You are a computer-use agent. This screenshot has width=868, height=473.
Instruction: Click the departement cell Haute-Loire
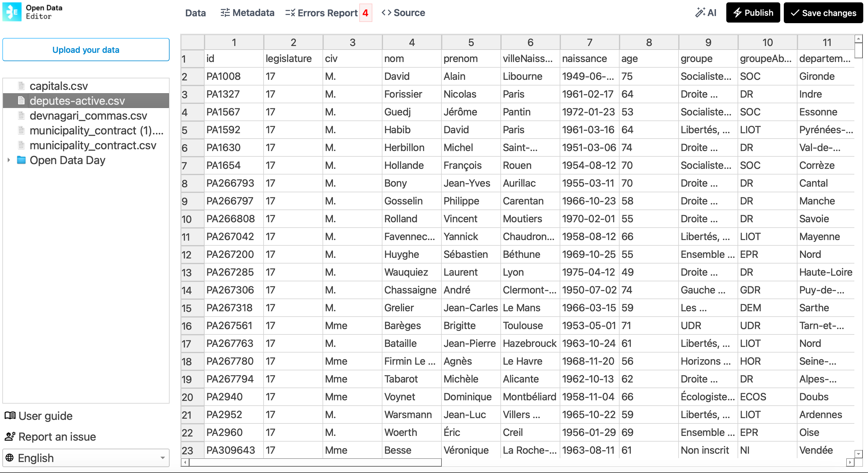pyautogui.click(x=826, y=272)
